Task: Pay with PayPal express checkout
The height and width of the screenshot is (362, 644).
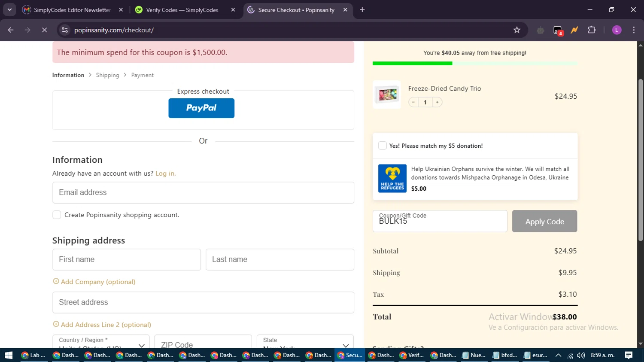Action: [201, 108]
